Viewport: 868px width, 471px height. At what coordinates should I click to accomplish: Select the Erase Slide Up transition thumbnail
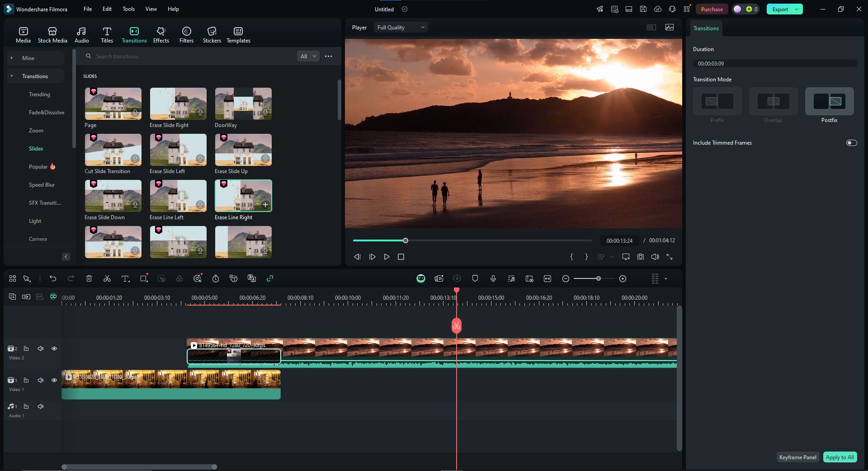click(243, 150)
